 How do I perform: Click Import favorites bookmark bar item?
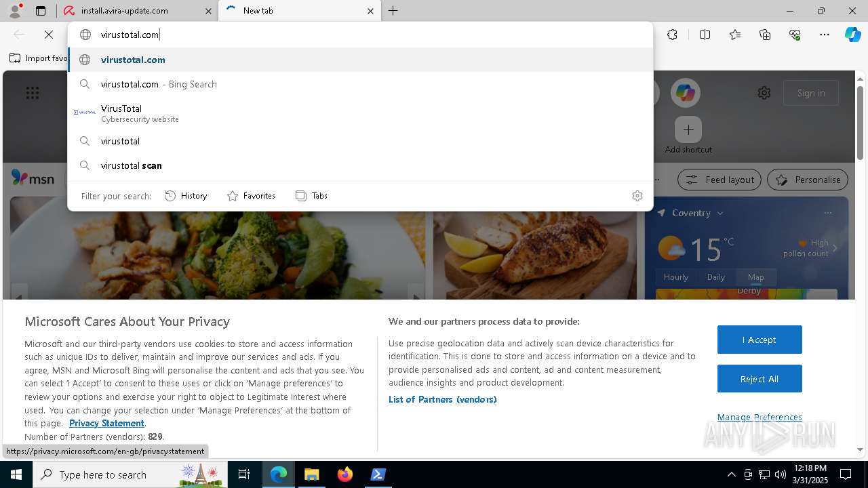coord(38,58)
